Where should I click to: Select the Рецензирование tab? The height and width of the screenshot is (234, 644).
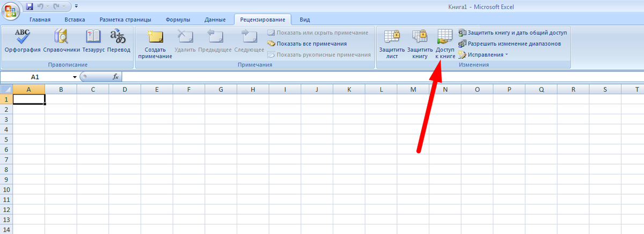pos(264,20)
